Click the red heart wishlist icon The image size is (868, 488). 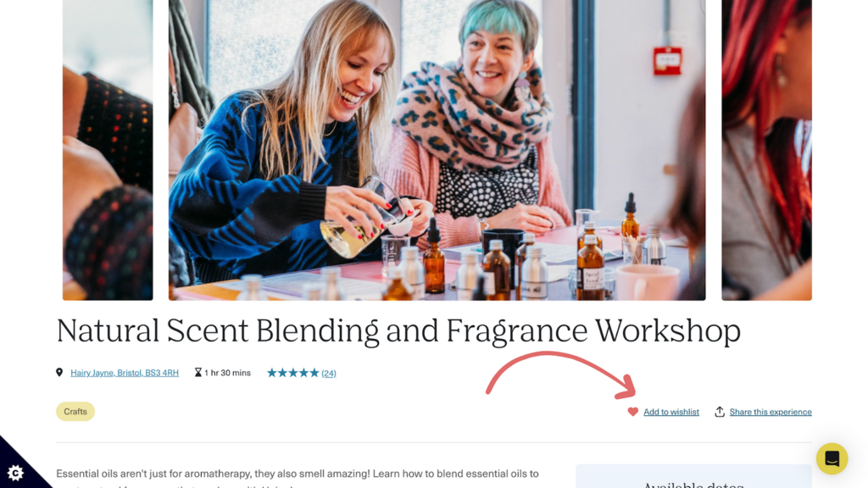(632, 412)
